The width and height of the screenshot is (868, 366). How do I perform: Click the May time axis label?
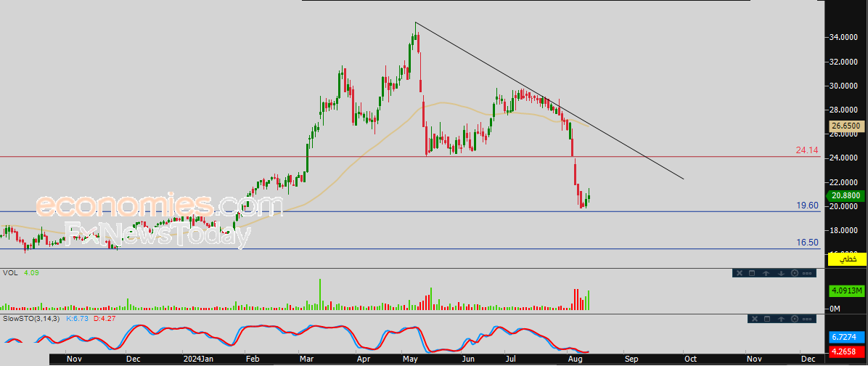point(409,359)
